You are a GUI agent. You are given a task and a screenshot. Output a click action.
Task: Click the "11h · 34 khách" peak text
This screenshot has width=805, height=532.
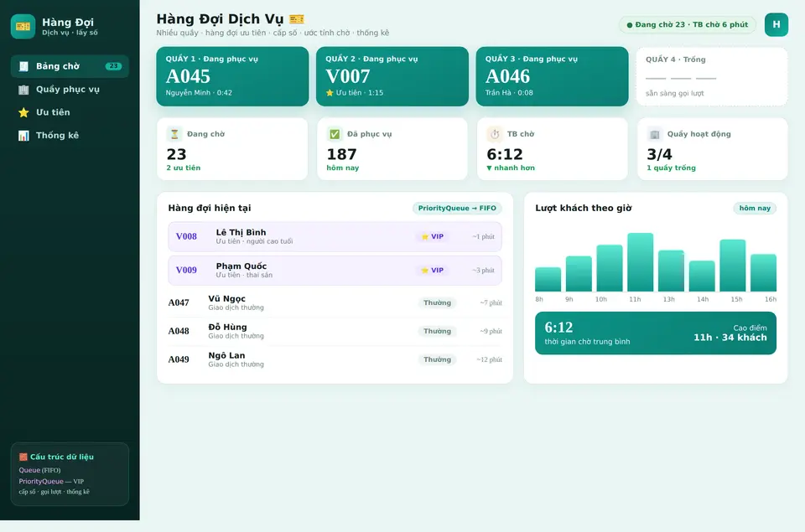point(730,338)
